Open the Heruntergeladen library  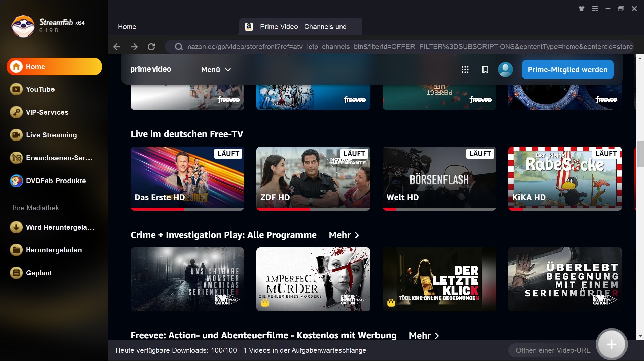[54, 250]
